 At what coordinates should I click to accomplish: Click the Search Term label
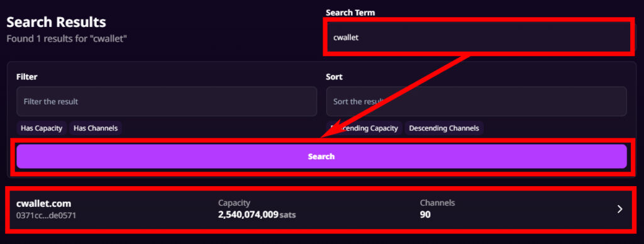[x=350, y=13]
